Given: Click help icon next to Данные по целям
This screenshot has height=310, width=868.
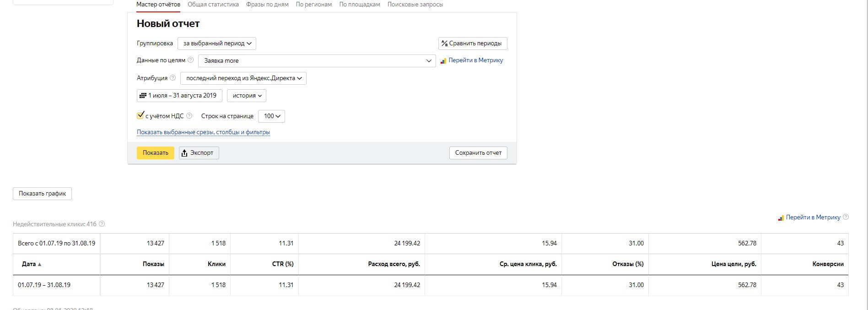Looking at the screenshot, I should [191, 60].
